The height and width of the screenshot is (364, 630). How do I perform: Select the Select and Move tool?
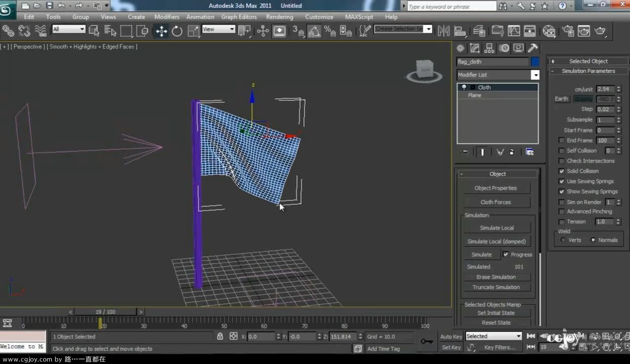point(161,31)
